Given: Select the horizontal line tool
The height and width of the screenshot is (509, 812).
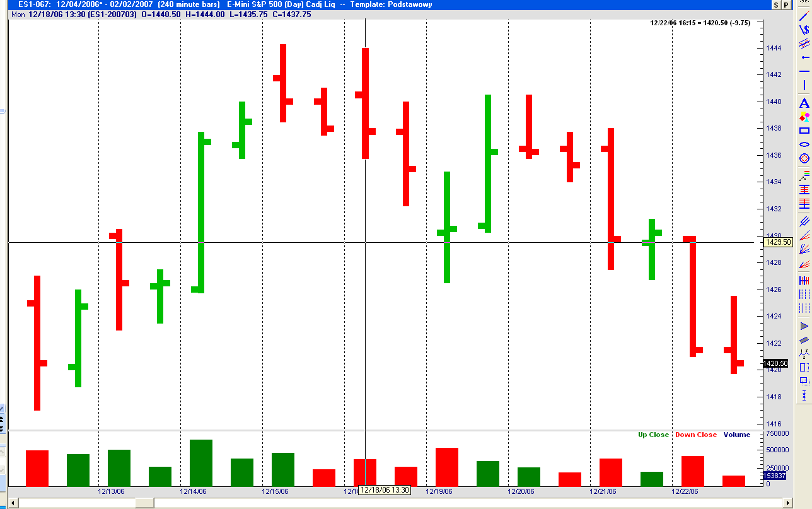Looking at the screenshot, I should click(x=804, y=71).
